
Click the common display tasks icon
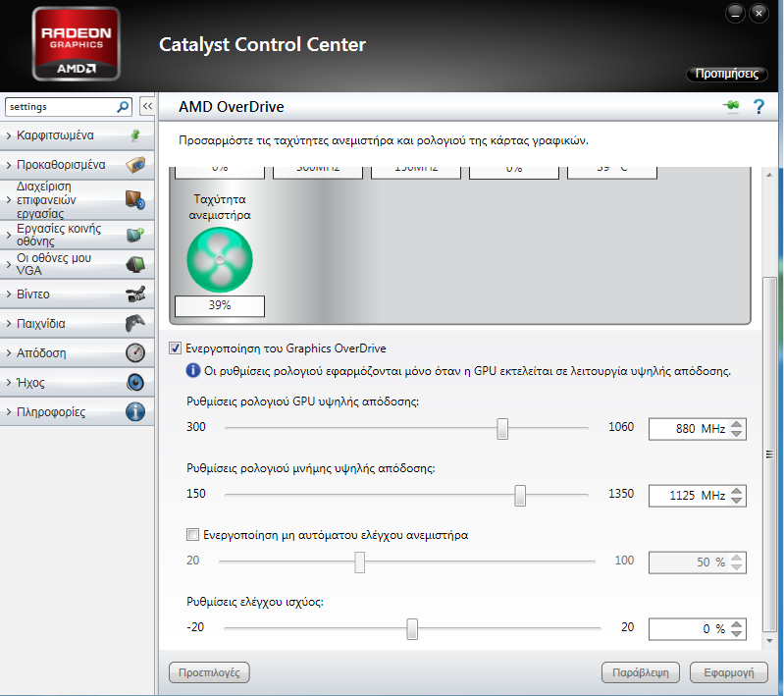[135, 235]
